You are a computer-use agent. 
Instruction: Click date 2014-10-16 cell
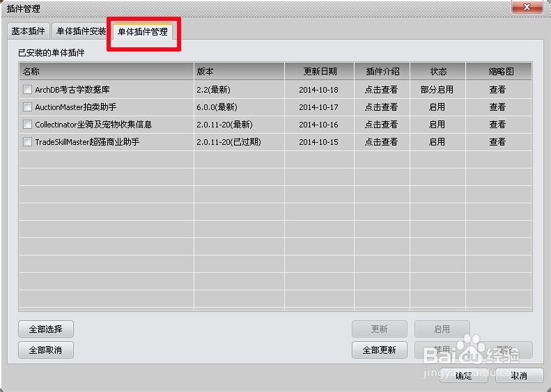point(319,125)
